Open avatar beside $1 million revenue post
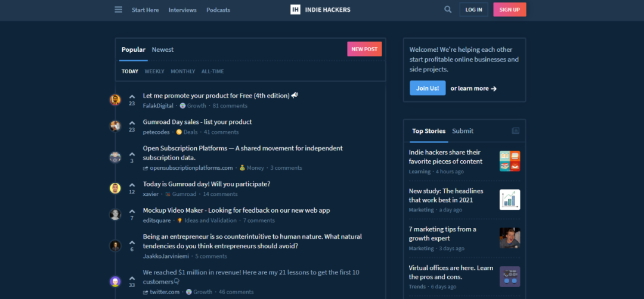 [x=116, y=281]
